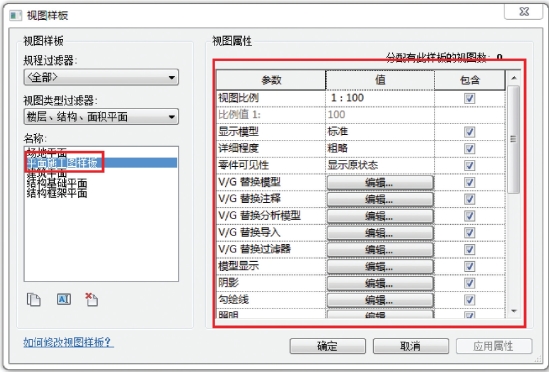Edit V/G 替换注释 overrides
Screen dimensions: 549x372
tap(380, 199)
